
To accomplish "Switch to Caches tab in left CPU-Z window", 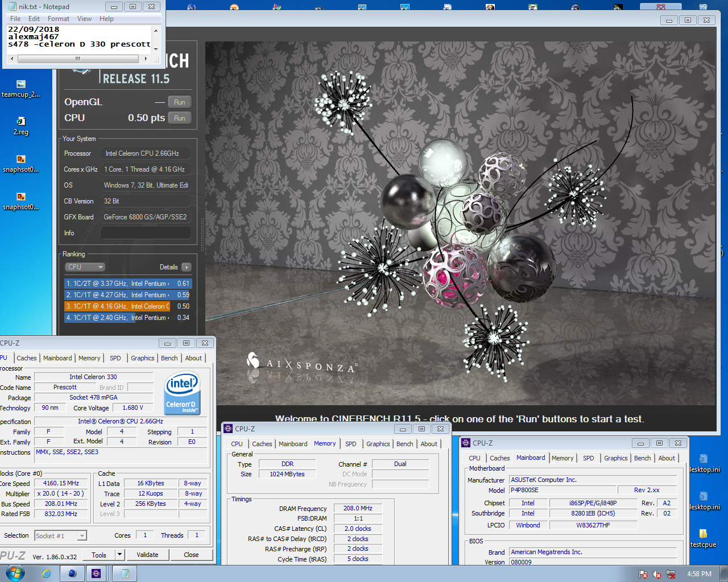I will [27, 358].
